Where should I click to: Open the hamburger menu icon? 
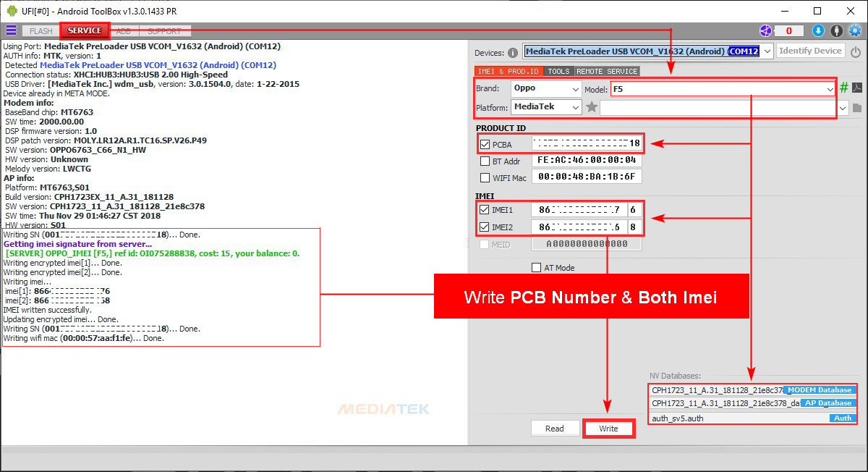[x=11, y=30]
